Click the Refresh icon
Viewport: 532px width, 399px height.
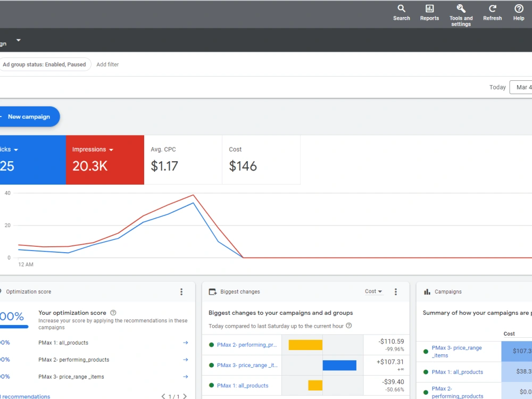click(x=492, y=9)
